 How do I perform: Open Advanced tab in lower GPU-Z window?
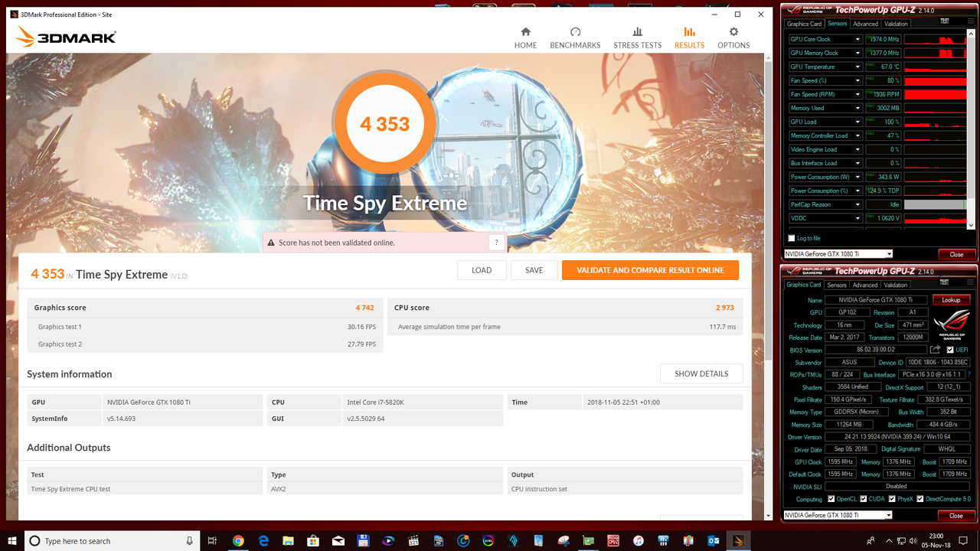[x=865, y=285]
